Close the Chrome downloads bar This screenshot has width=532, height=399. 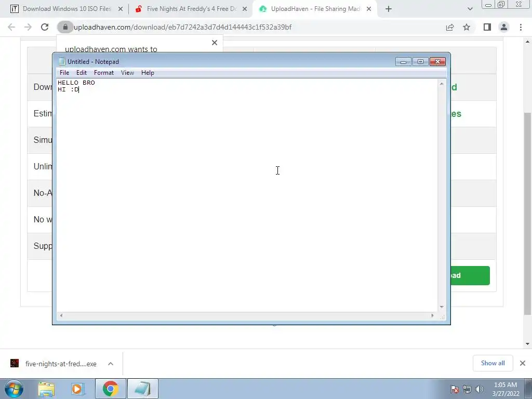(x=523, y=363)
